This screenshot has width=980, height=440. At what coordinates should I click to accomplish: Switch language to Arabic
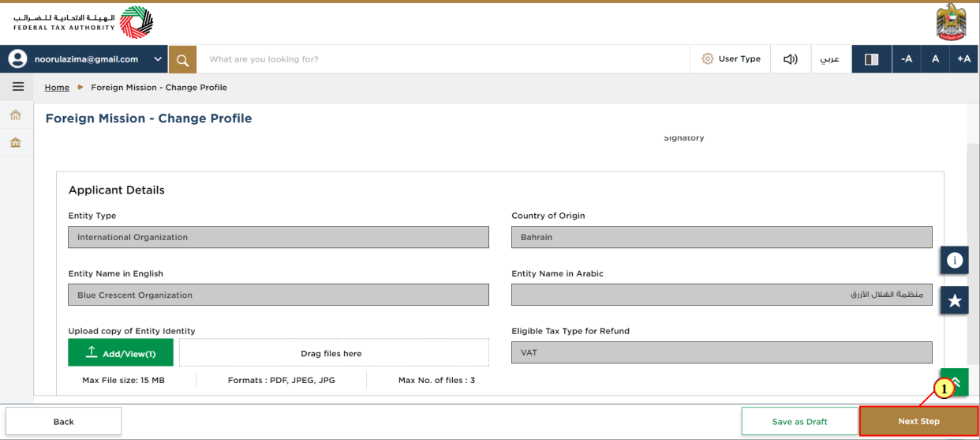click(x=830, y=59)
